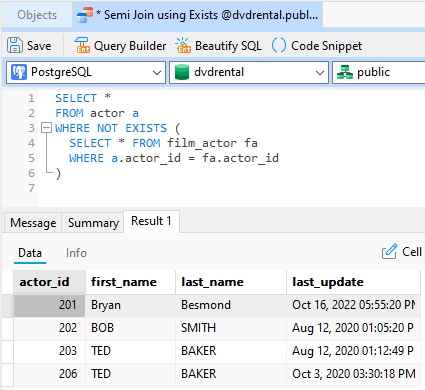
Task: Click the PostgreSQL elephant icon
Action: (x=19, y=72)
